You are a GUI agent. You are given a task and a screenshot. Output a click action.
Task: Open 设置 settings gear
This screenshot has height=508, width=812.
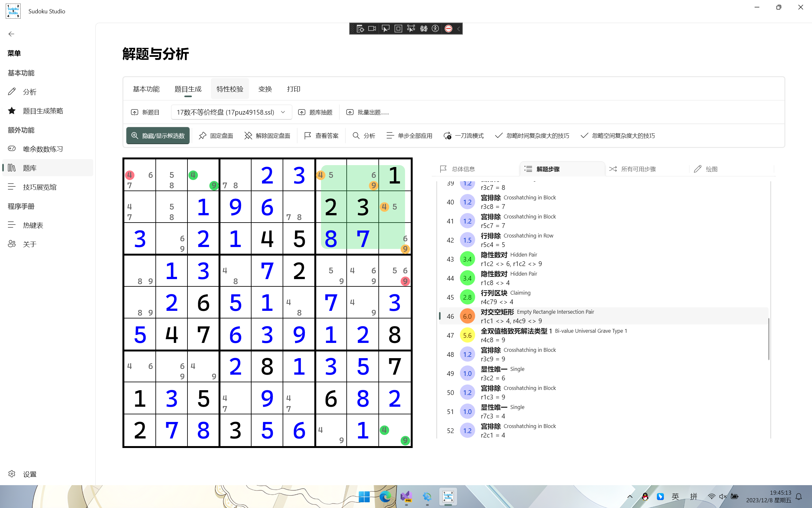(x=47, y=474)
